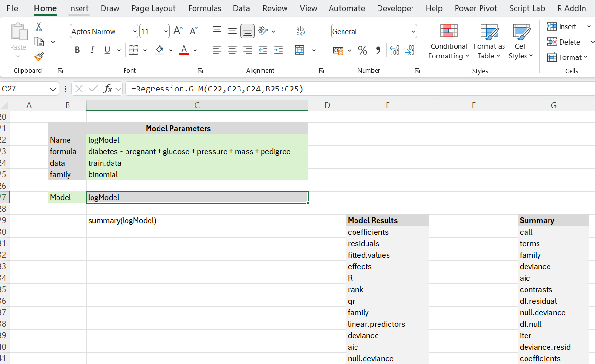Apply Fill Color bucket

160,50
